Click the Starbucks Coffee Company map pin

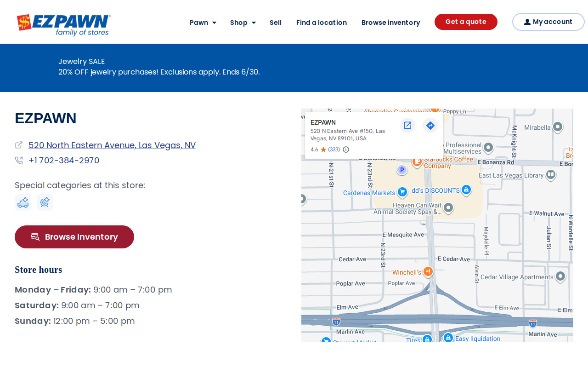[417, 161]
